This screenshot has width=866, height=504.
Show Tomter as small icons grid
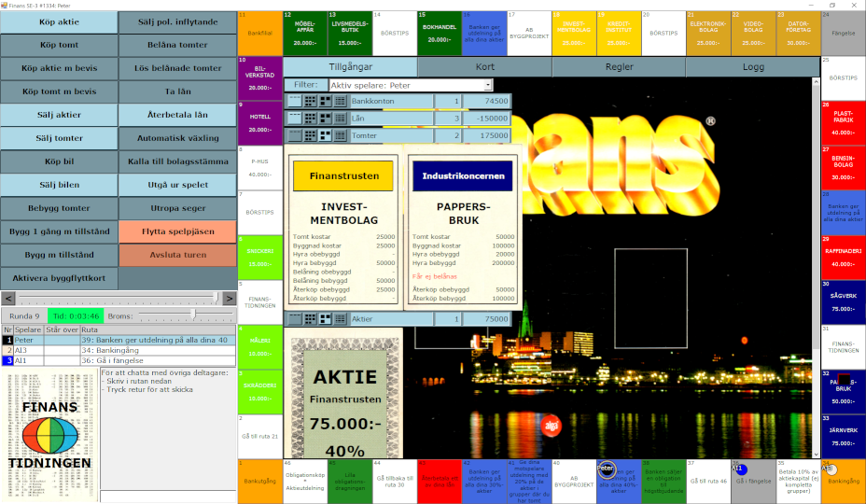pyautogui.click(x=310, y=135)
